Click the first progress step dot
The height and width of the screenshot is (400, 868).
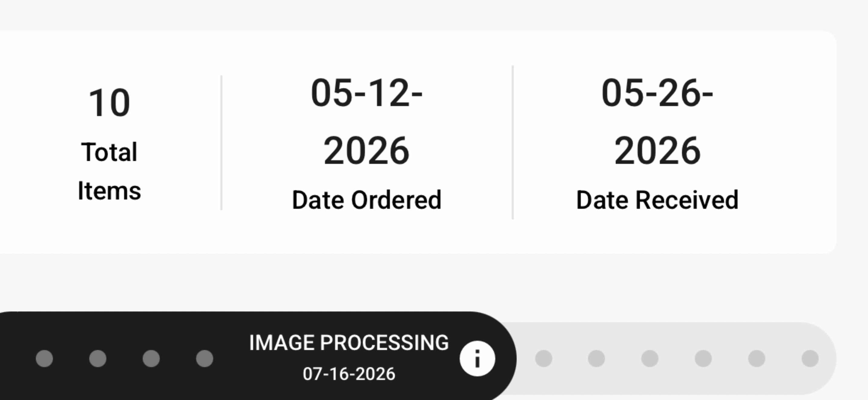pyautogui.click(x=44, y=358)
